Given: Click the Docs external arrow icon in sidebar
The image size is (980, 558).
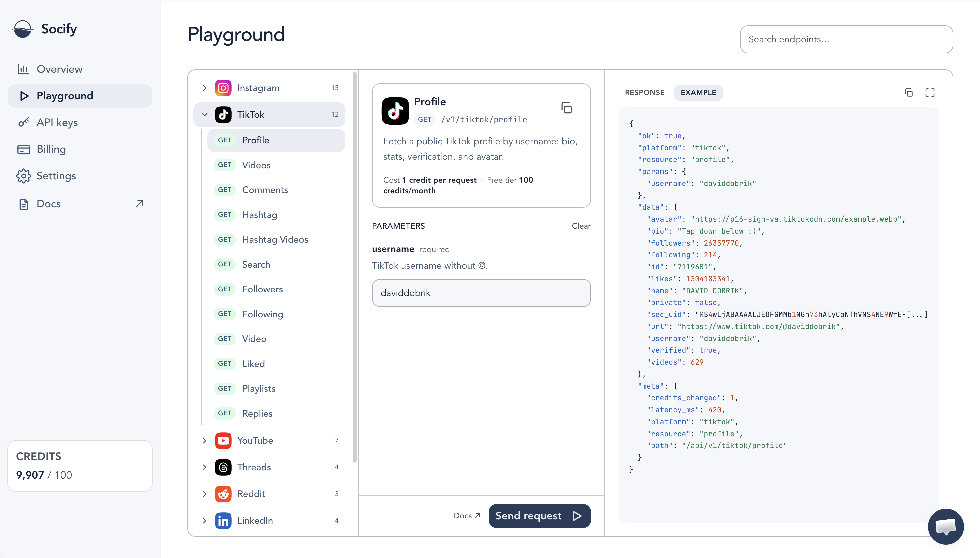Looking at the screenshot, I should tap(139, 204).
